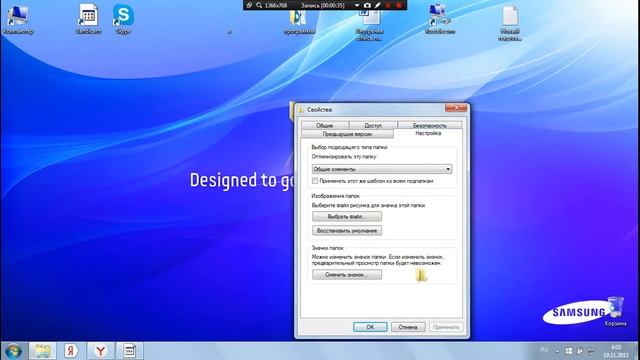Open Windows Explorer from the taskbar
The height and width of the screenshot is (360, 640).
click(42, 351)
